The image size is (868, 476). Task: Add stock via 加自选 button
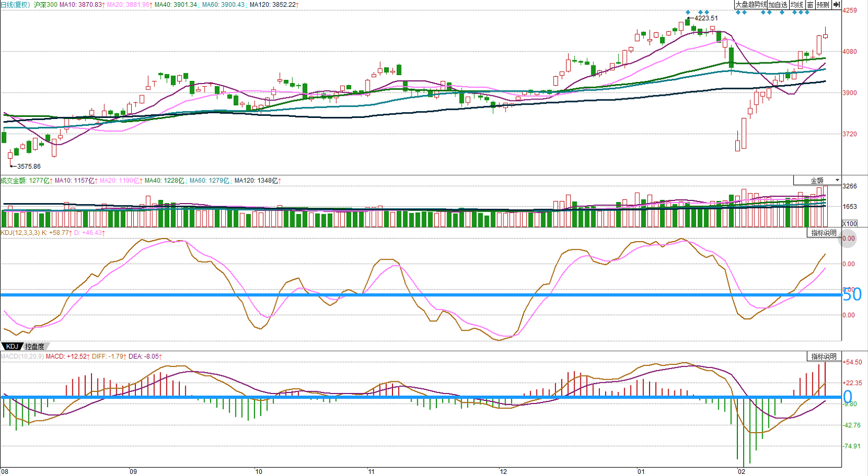pos(778,5)
